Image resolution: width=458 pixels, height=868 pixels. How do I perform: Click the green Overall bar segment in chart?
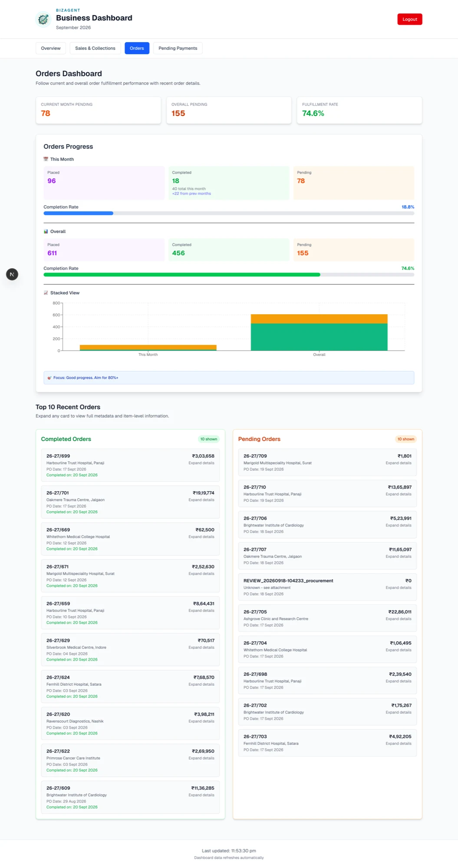pyautogui.click(x=319, y=337)
